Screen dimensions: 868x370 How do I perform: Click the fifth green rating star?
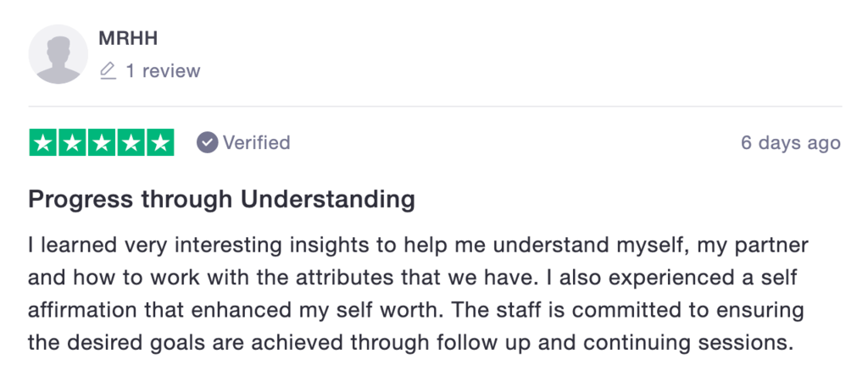(159, 142)
